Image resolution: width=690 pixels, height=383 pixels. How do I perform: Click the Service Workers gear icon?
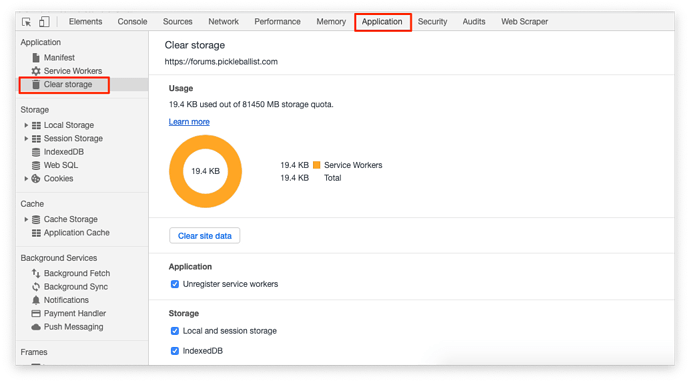(36, 71)
